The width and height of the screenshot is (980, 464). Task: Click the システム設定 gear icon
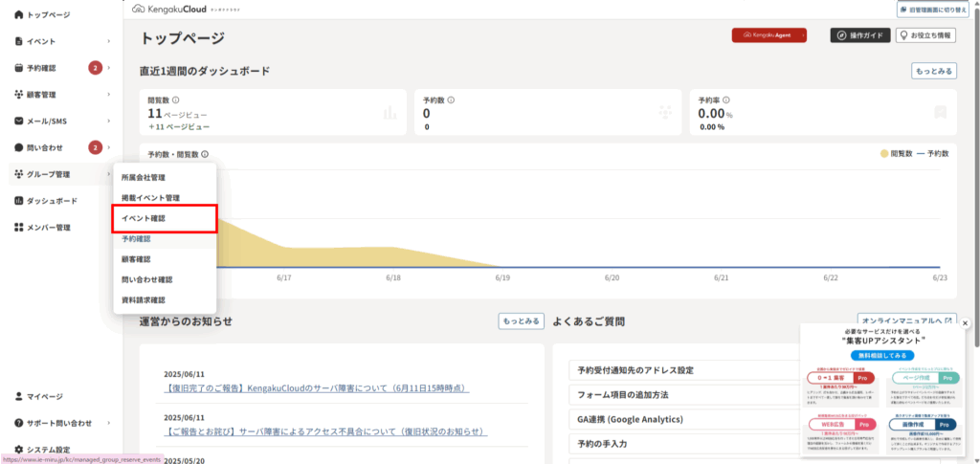[x=19, y=450]
